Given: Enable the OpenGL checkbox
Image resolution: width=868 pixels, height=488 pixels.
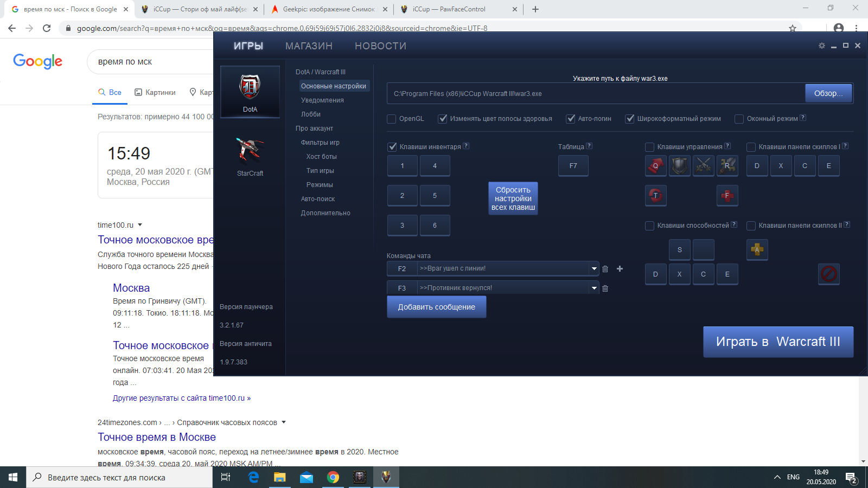Looking at the screenshot, I should tap(391, 119).
